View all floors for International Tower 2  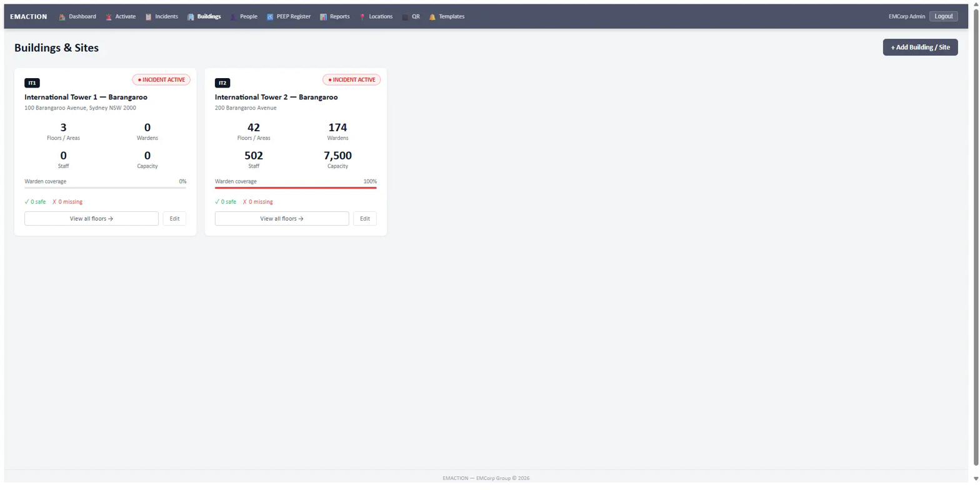pos(282,219)
